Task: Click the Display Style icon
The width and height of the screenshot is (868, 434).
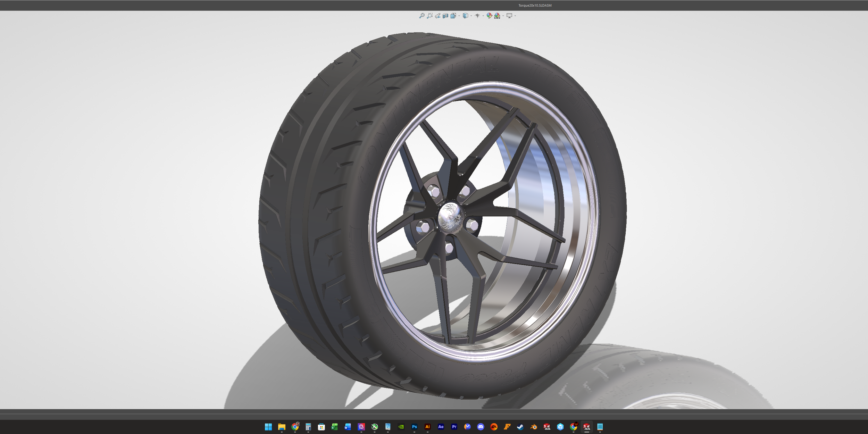Action: coord(465,16)
